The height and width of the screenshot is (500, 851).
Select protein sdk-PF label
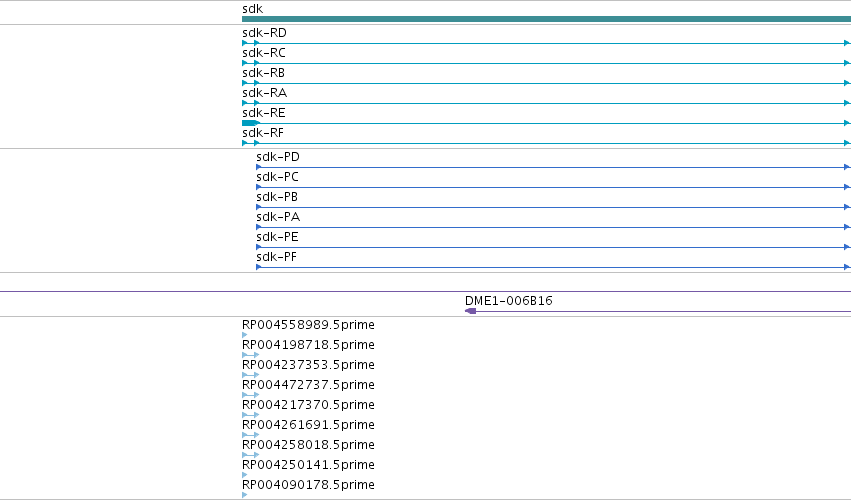pos(276,257)
